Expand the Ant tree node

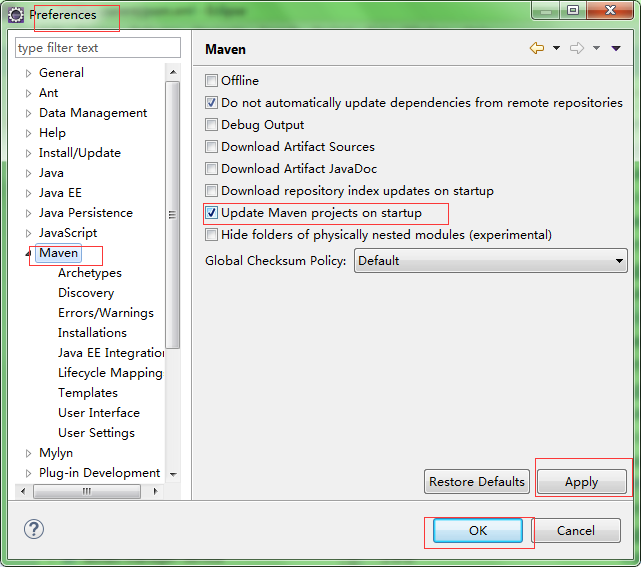[28, 93]
